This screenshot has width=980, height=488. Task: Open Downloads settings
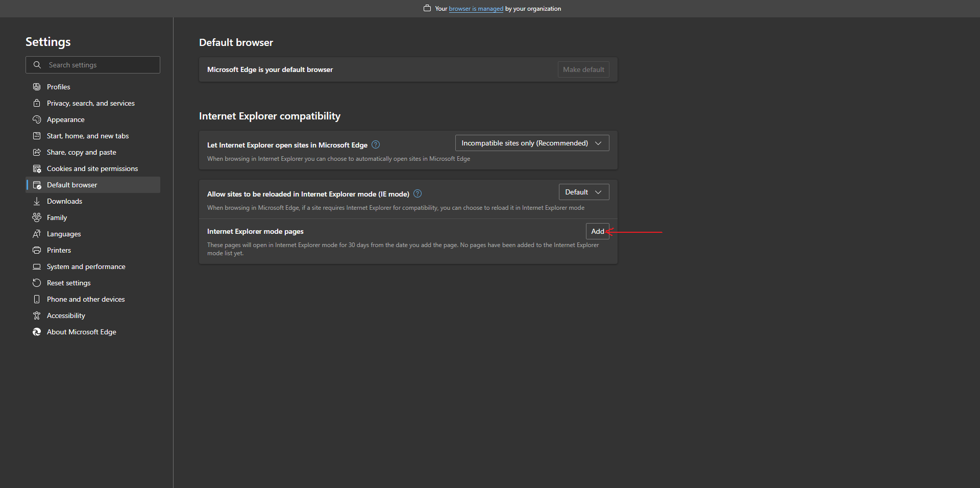tap(93, 201)
